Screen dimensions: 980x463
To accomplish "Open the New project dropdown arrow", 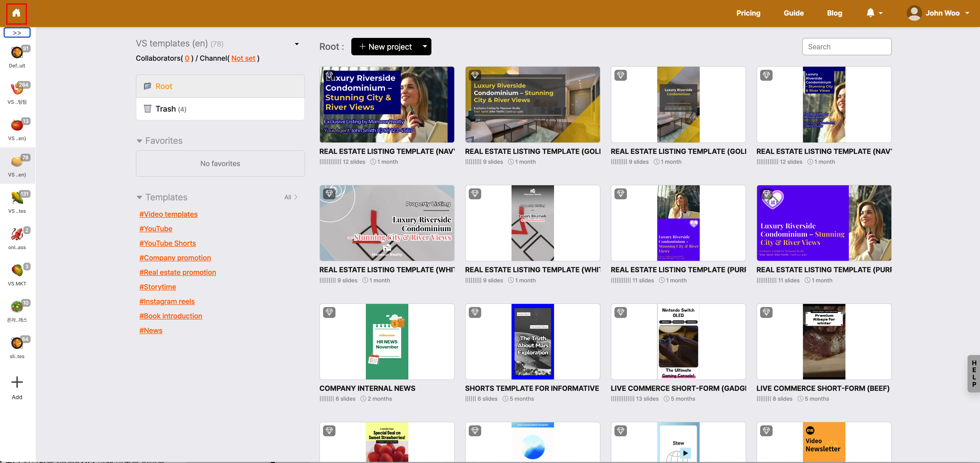I will coord(425,46).
